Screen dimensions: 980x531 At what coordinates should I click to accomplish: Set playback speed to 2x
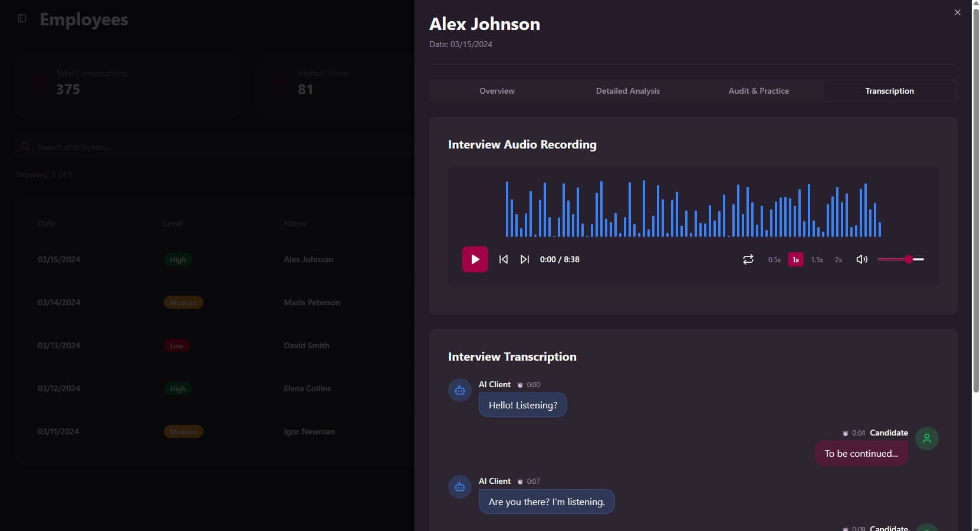838,259
